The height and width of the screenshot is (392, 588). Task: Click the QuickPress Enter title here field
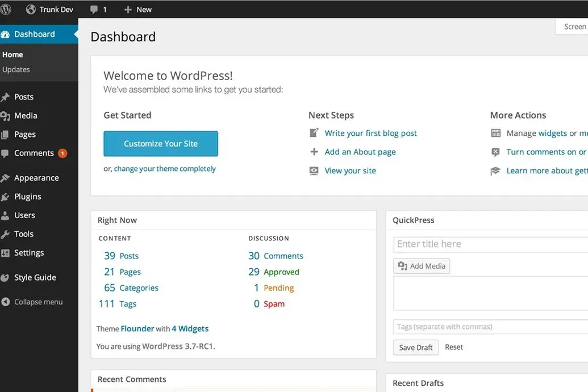(490, 244)
